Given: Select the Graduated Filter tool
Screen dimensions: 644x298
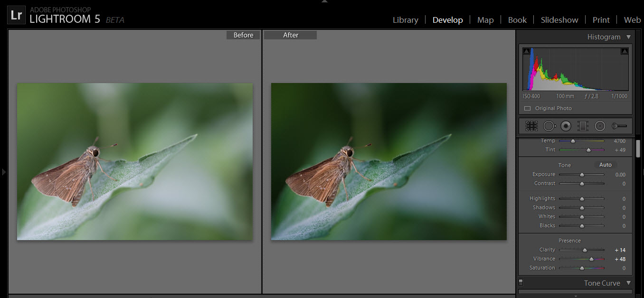Looking at the screenshot, I should point(583,126).
